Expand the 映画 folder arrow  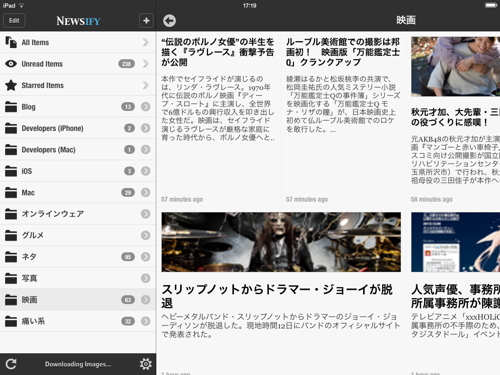tap(146, 300)
